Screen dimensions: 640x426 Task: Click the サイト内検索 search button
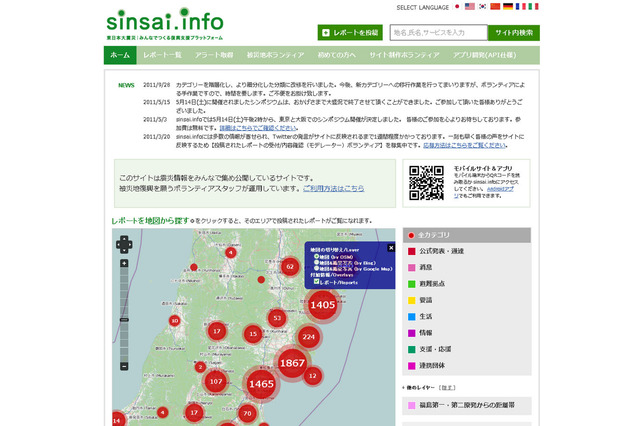pyautogui.click(x=514, y=33)
